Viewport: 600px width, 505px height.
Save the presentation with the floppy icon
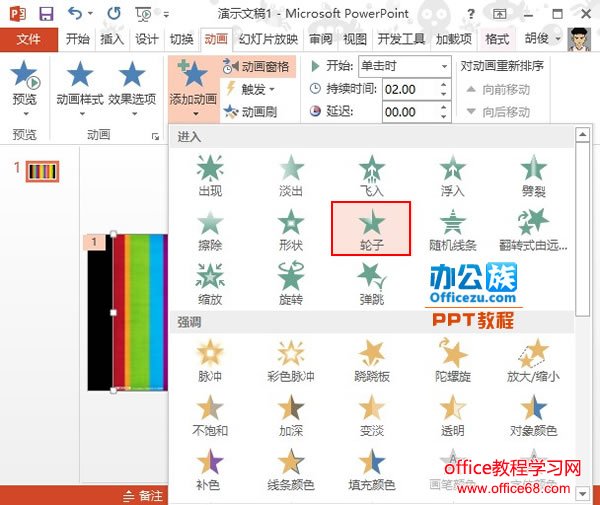(x=46, y=14)
